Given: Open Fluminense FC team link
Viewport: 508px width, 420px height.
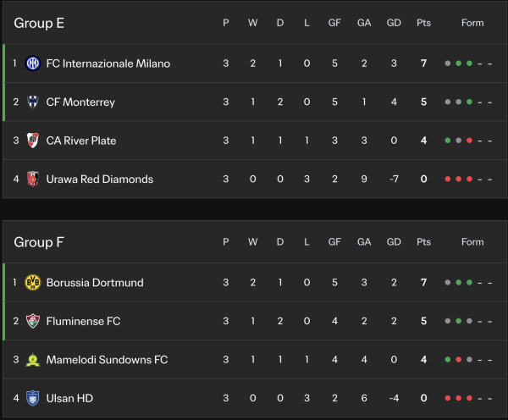Looking at the screenshot, I should point(83,322).
